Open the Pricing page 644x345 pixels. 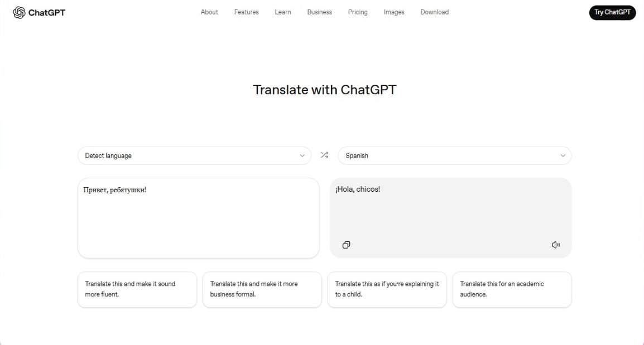point(358,12)
